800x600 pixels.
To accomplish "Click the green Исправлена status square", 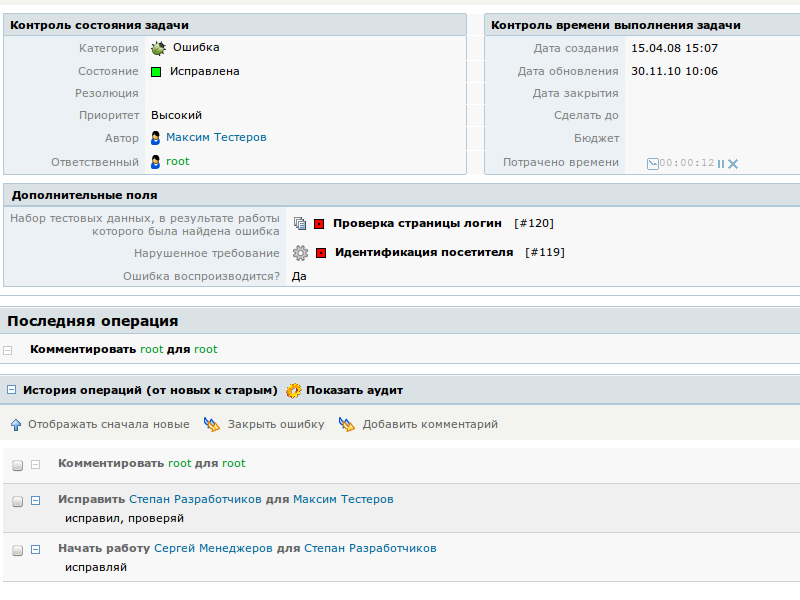I will [156, 72].
